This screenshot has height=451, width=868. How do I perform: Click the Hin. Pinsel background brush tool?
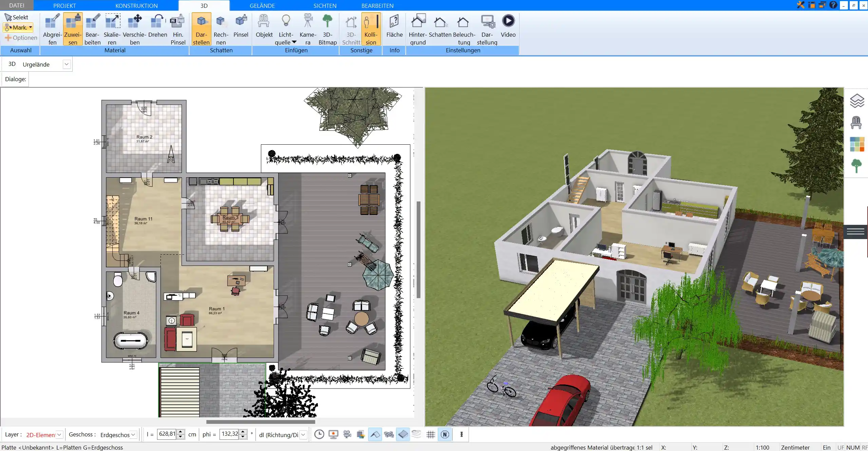178,29
